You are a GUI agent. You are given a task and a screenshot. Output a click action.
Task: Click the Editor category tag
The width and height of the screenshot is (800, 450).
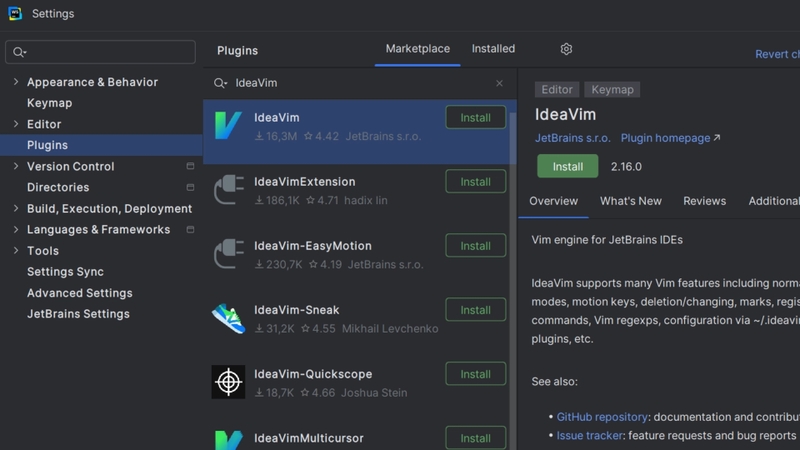557,90
